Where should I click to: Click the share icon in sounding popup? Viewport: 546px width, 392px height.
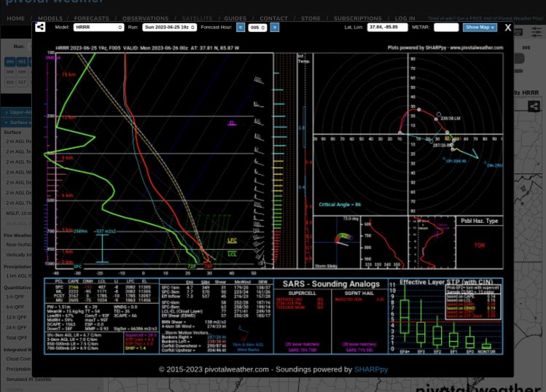coord(40,27)
